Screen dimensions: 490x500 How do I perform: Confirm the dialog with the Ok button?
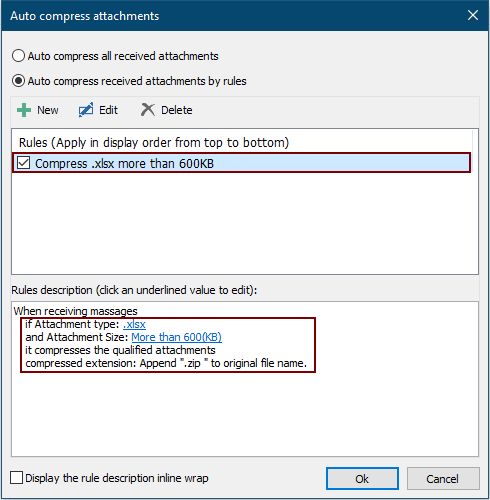(362, 479)
